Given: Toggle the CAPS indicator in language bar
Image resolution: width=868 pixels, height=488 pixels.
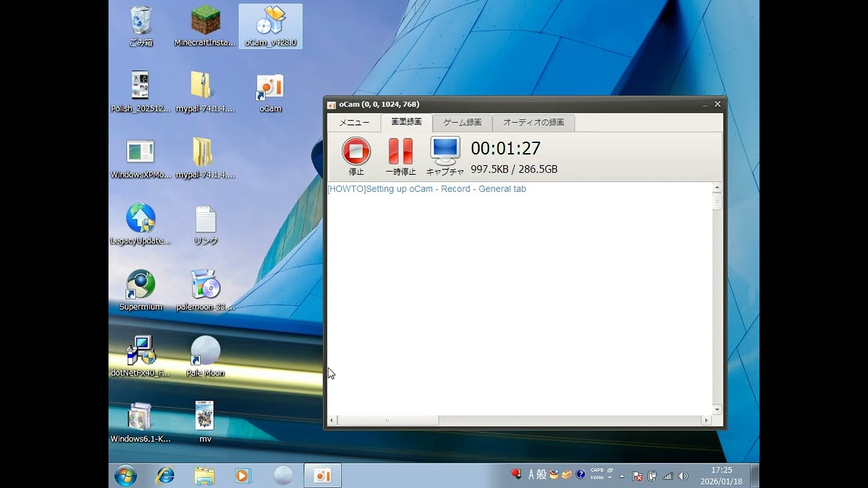Looking at the screenshot, I should click(x=597, y=470).
